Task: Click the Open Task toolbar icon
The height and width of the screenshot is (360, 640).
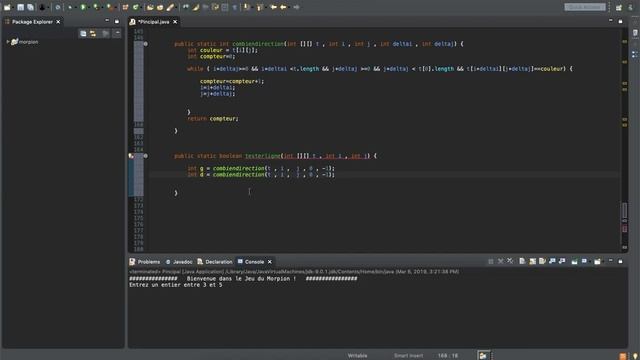Action: click(x=160, y=7)
